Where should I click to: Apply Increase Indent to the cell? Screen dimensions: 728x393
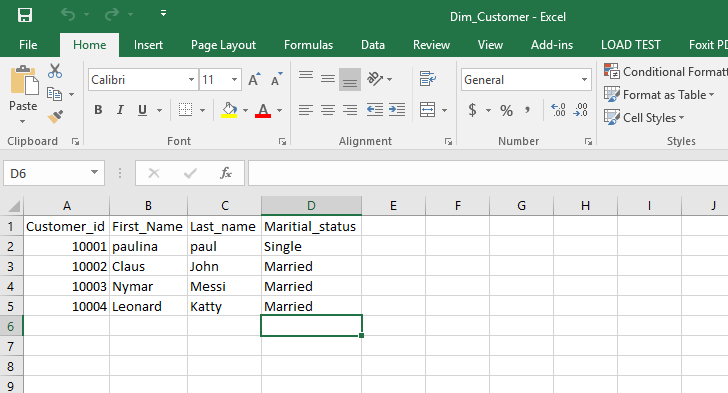coord(397,110)
